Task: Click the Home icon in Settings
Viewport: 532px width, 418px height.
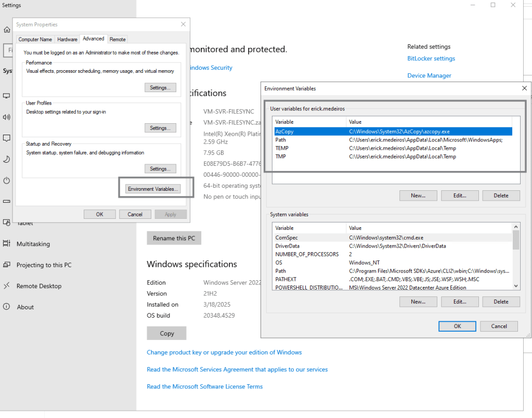Action: 7,30
